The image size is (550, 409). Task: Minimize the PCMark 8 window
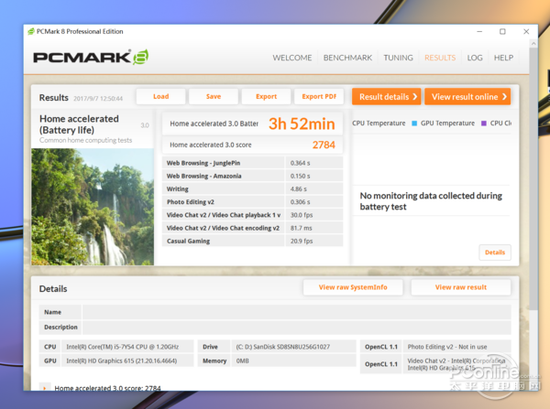(x=479, y=32)
